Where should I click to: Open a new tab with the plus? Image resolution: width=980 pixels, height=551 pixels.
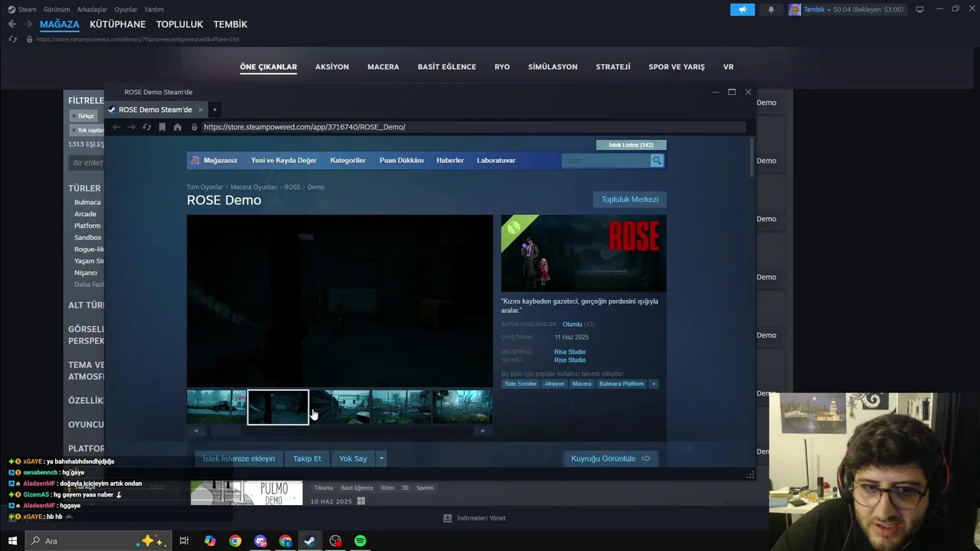click(x=214, y=109)
